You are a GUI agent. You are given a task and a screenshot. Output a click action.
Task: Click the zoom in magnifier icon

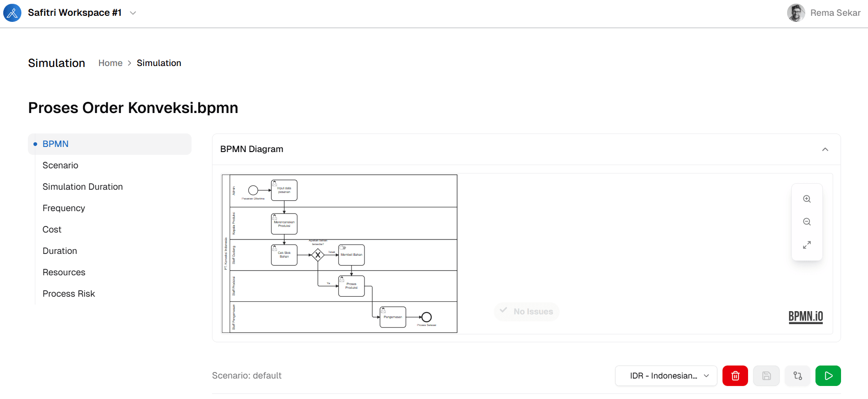click(x=807, y=199)
